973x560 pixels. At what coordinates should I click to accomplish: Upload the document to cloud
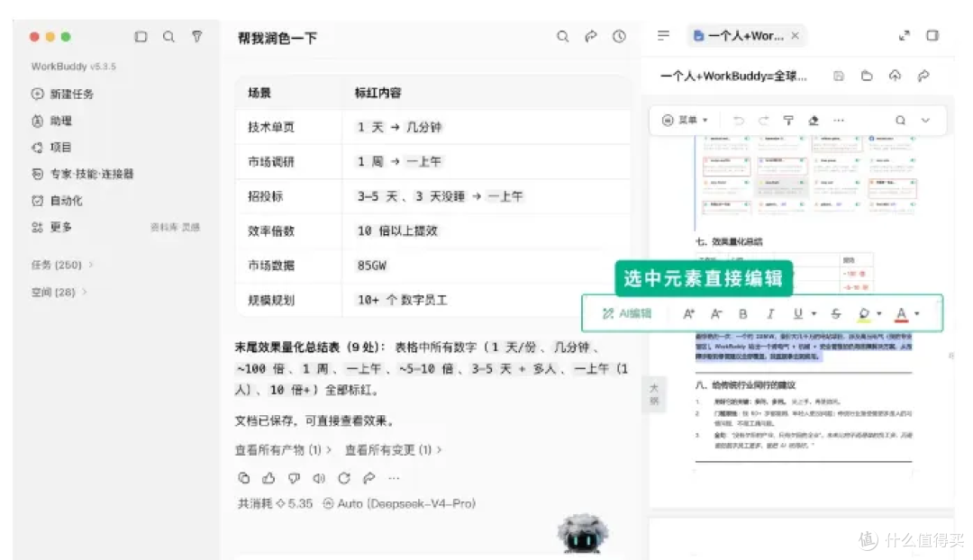[x=895, y=76]
